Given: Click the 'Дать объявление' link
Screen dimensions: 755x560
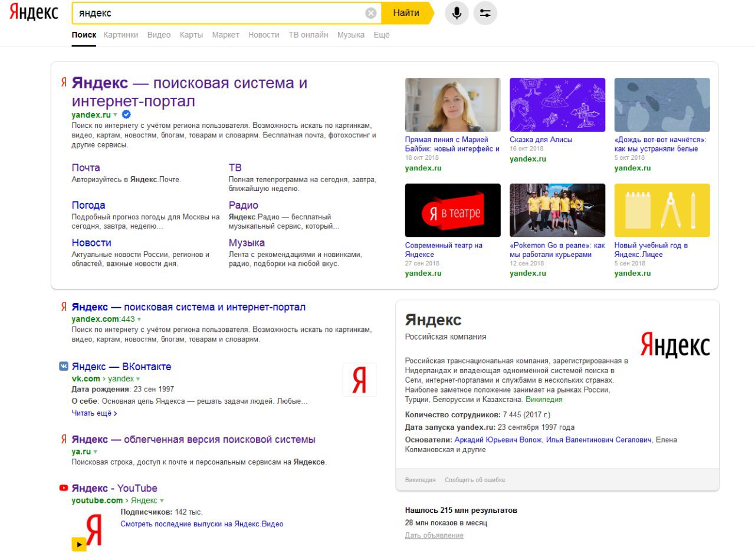Looking at the screenshot, I should 434,535.
